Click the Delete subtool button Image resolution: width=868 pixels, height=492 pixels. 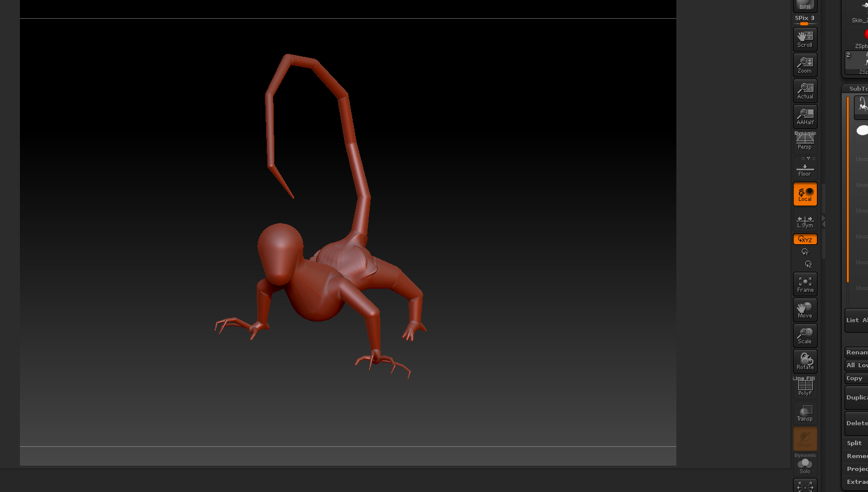pos(857,423)
